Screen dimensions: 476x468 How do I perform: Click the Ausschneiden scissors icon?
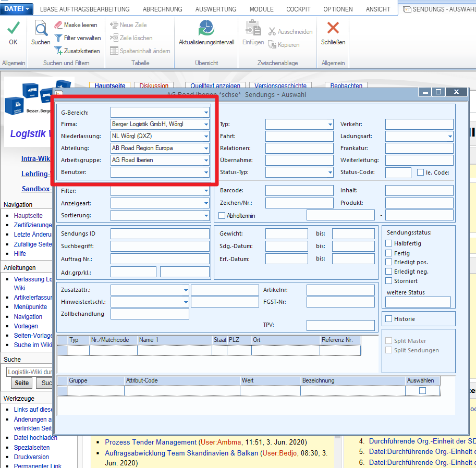272,32
